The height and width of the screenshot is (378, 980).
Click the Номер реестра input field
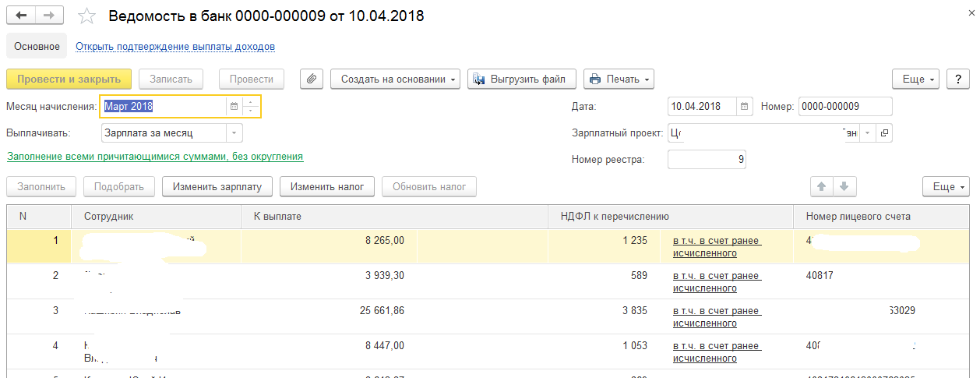click(x=707, y=160)
